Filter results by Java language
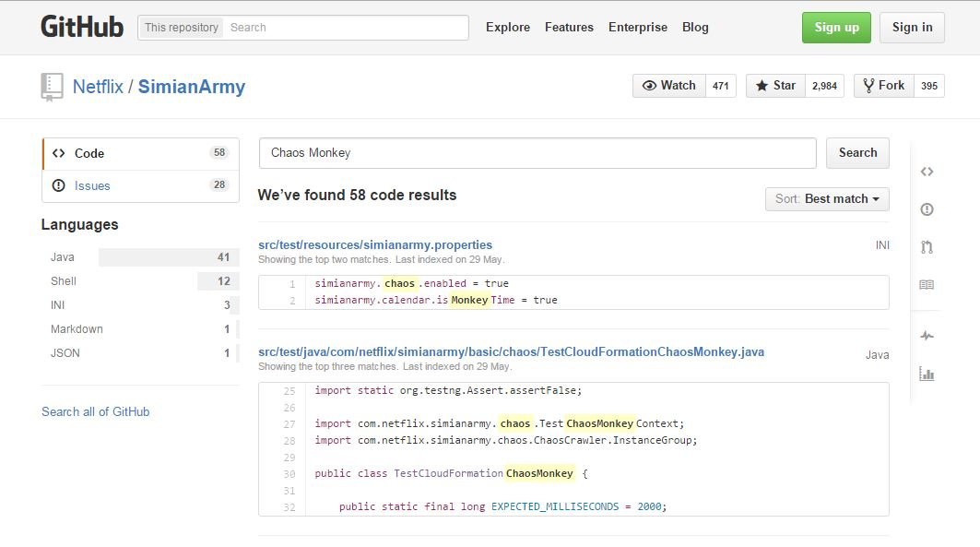This screenshot has height=547, width=980. (141, 257)
